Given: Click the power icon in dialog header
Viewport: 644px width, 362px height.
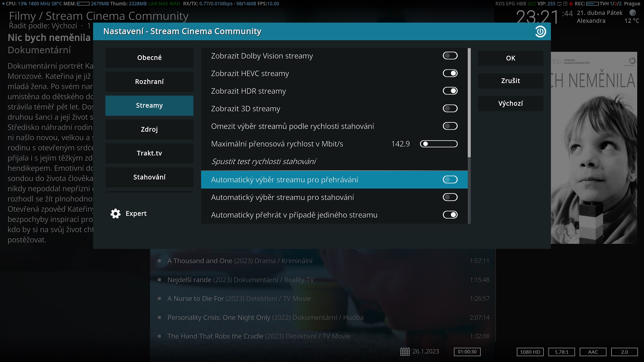Looking at the screenshot, I should 540,32.
